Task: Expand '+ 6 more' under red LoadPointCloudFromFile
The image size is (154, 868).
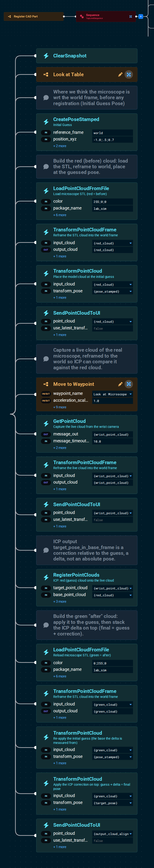Action: [59, 215]
